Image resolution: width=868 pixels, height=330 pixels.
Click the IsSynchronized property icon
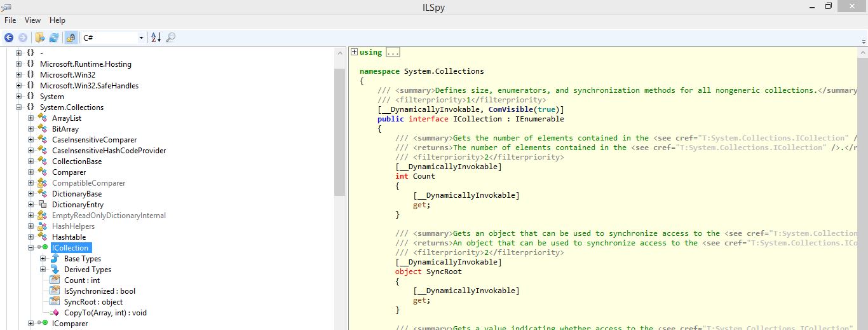(55, 291)
